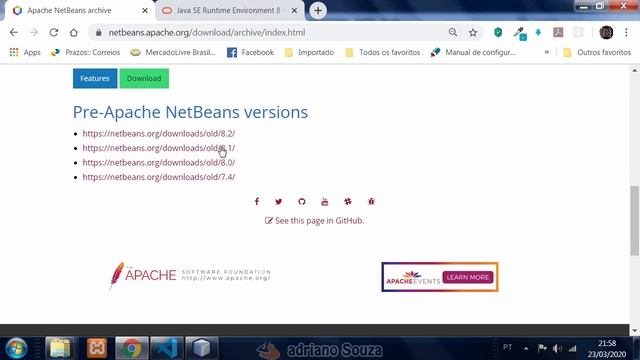Bookmark this page with the star icon
640x360 pixels.
point(473,32)
